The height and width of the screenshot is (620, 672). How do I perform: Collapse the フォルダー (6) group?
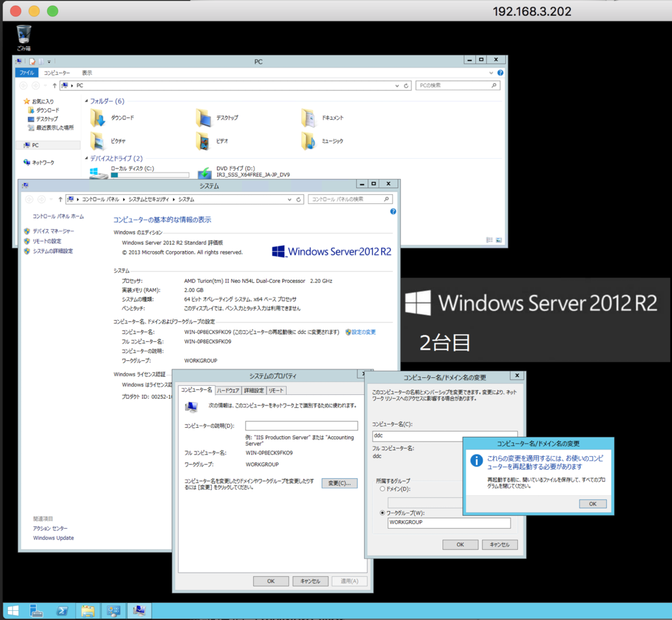coord(87,101)
